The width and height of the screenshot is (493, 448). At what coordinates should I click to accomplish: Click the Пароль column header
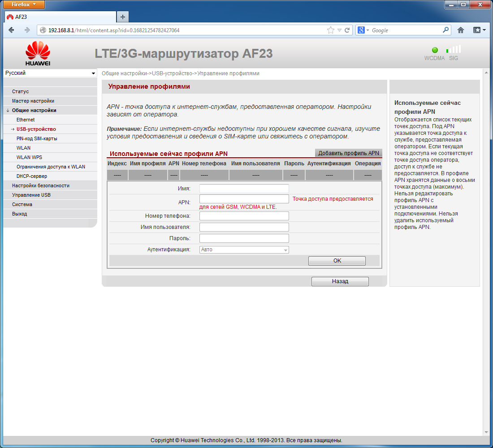click(x=294, y=164)
